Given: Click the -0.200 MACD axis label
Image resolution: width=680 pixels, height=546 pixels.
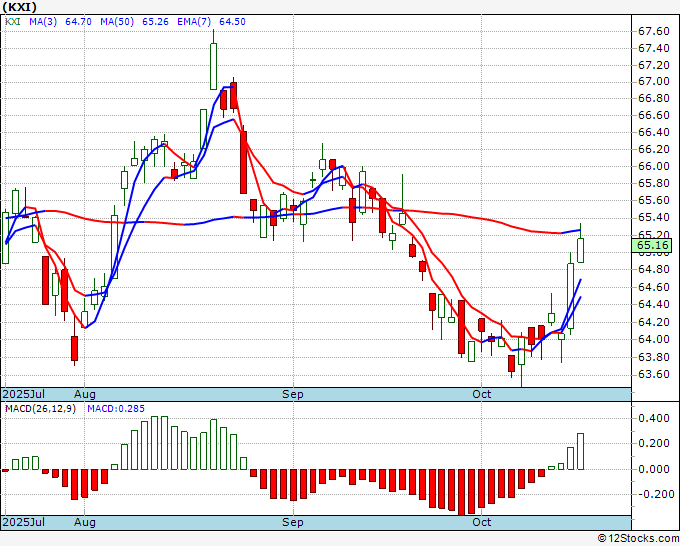Looking at the screenshot, I should 654,494.
